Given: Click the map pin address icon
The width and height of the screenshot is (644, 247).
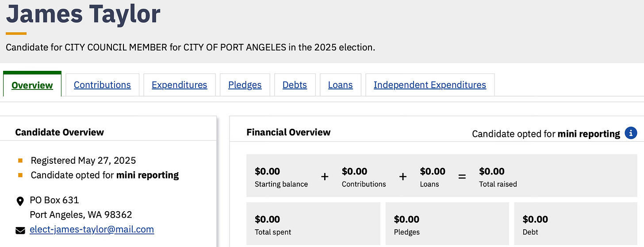Looking at the screenshot, I should click(20, 201).
